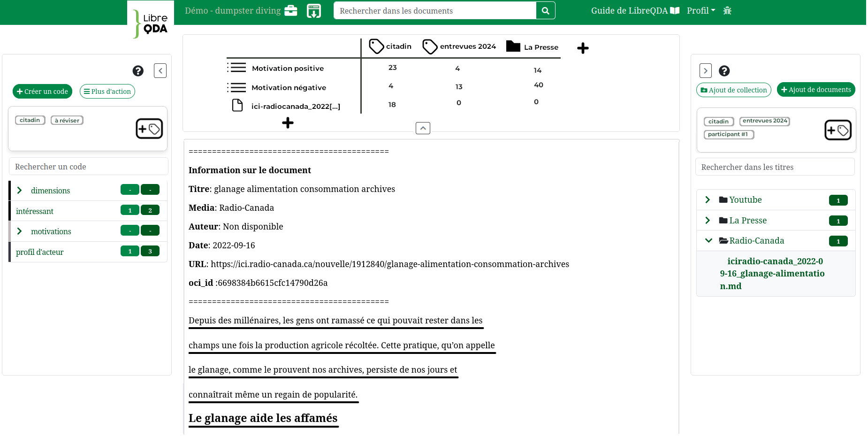Image resolution: width=868 pixels, height=437 pixels.
Task: Collapse the codes side panel
Action: (x=160, y=71)
